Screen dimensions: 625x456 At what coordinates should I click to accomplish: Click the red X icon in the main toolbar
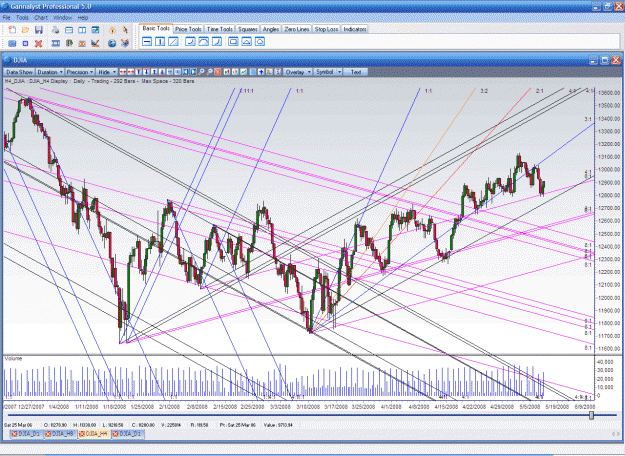38,43
